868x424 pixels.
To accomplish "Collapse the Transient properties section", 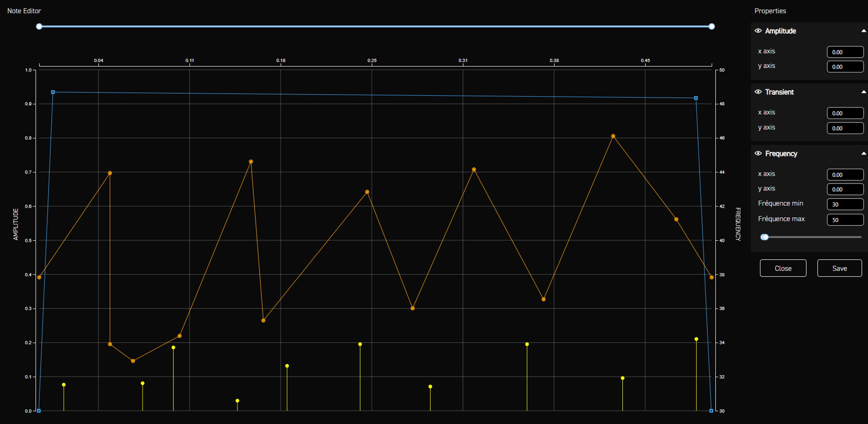I will 863,92.
